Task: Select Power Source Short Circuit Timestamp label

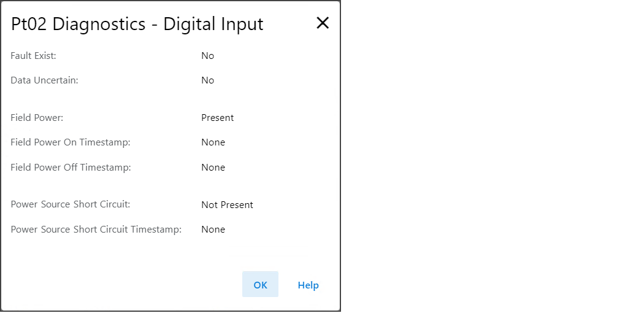Action: pyautogui.click(x=96, y=230)
